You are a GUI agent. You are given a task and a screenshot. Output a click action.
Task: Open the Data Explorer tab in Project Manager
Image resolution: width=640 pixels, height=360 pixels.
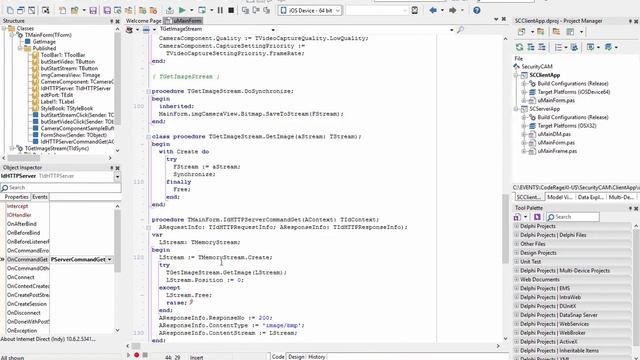590,197
